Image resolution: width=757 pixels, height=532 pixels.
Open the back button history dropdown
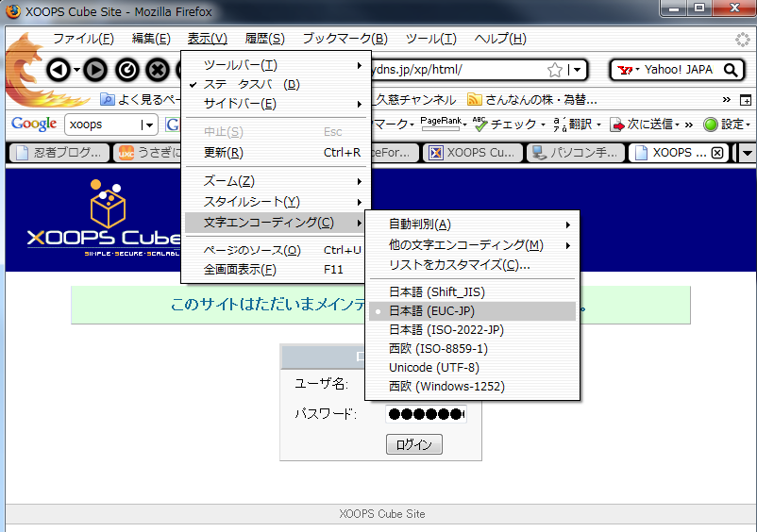coord(76,71)
